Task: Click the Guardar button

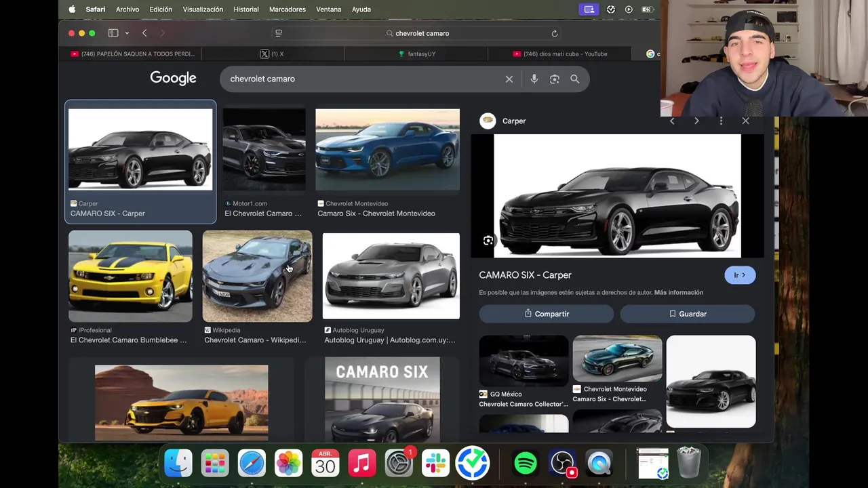Action: (x=688, y=314)
